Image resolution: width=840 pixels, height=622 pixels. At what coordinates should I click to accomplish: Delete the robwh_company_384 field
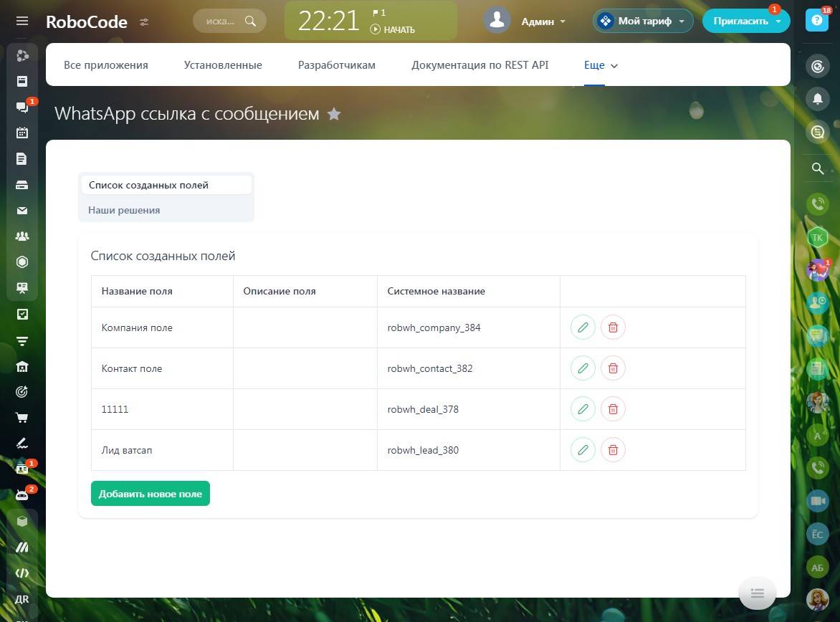[613, 327]
